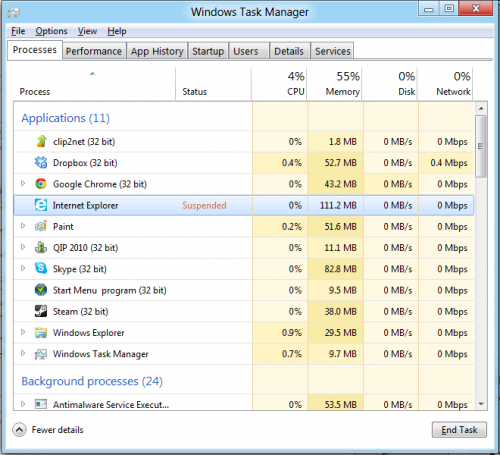Expand the Paint process tree
Screen dimensions: 500x455
pos(23,226)
